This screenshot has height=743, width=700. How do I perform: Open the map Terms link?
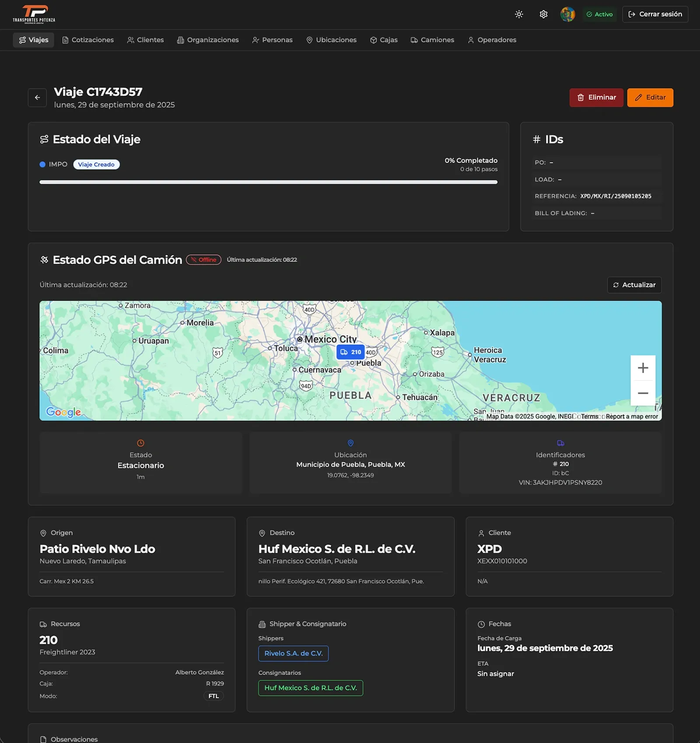pyautogui.click(x=589, y=417)
